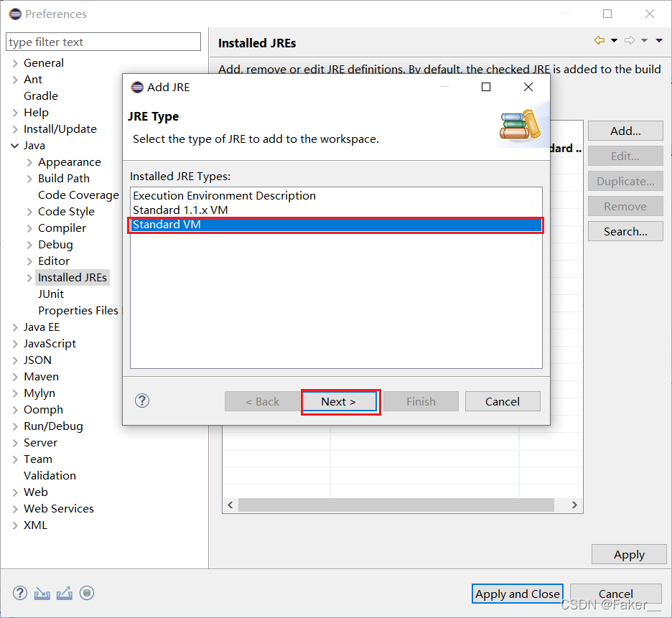672x618 pixels.
Task: Click the help icon in Add JRE dialog
Action: click(142, 401)
